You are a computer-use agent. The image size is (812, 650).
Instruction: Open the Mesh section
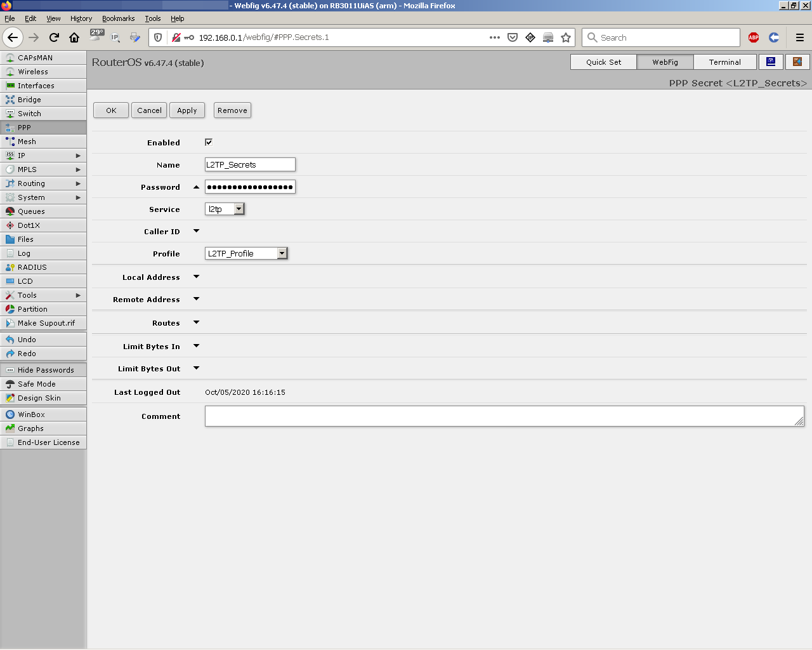pos(43,142)
